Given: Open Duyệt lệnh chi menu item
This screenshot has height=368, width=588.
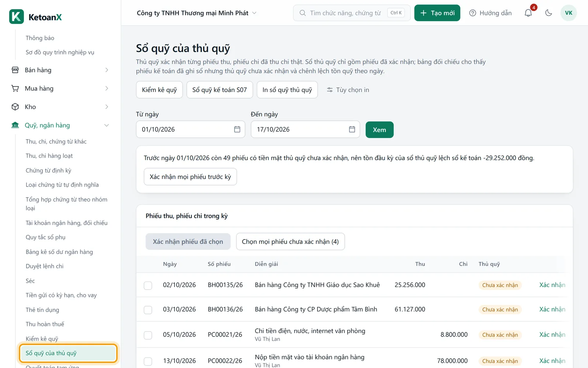Looking at the screenshot, I should [x=44, y=266].
